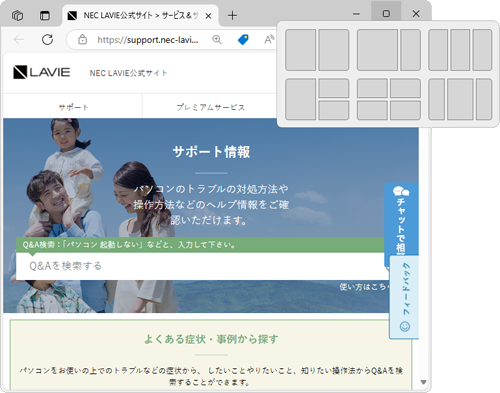
Task: Snap to middle column of three equal columns layout
Action: (x=460, y=50)
